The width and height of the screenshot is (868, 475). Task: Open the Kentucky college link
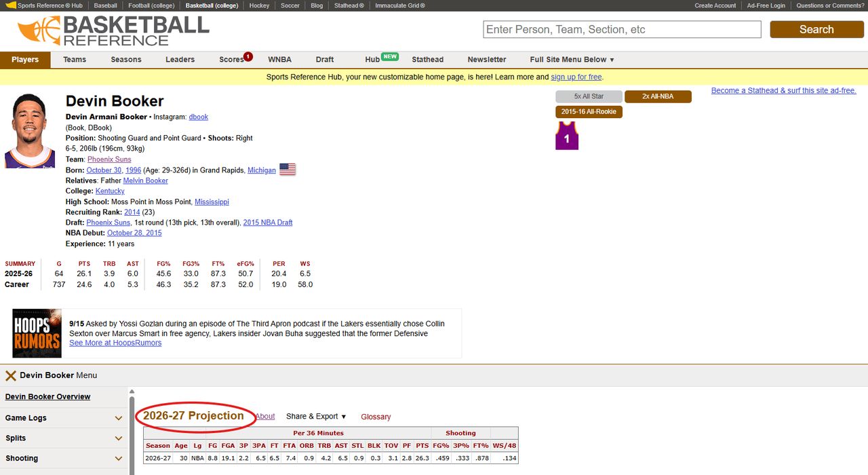[x=110, y=191]
